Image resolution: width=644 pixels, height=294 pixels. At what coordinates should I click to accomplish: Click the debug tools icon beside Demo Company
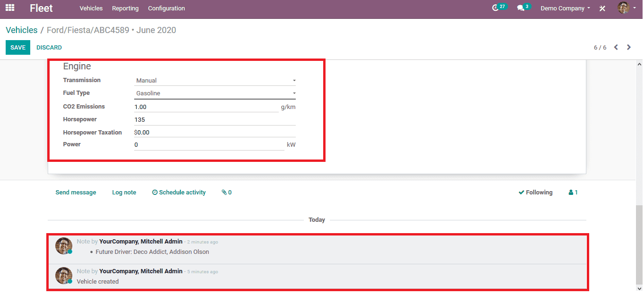coord(602,8)
